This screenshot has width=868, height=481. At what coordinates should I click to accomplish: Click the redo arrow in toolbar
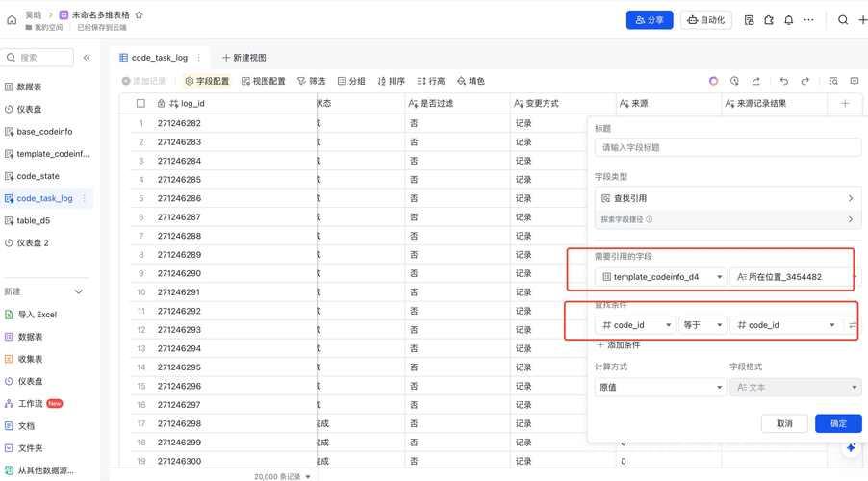pyautogui.click(x=804, y=81)
